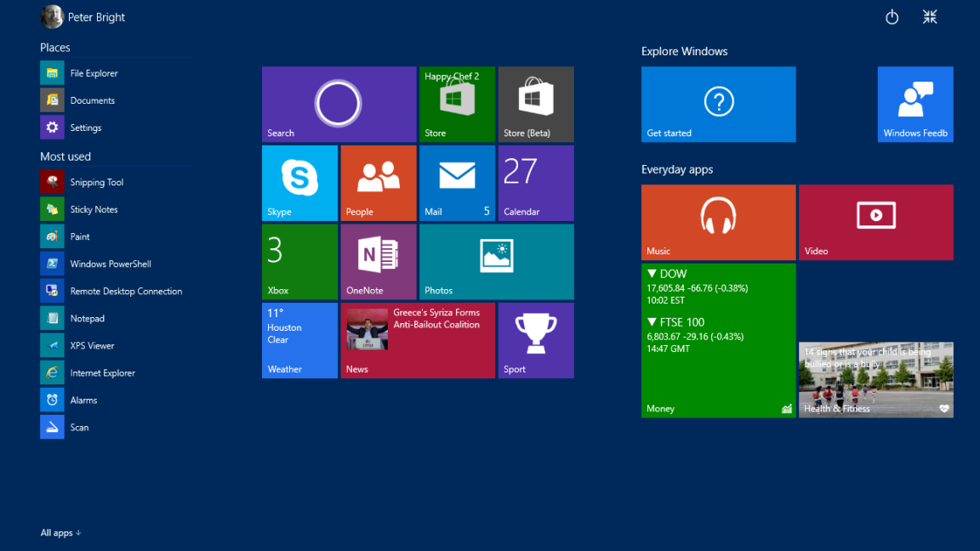Click the Happy Chef 2 label on Store tile
The height and width of the screenshot is (551, 980).
[452, 77]
